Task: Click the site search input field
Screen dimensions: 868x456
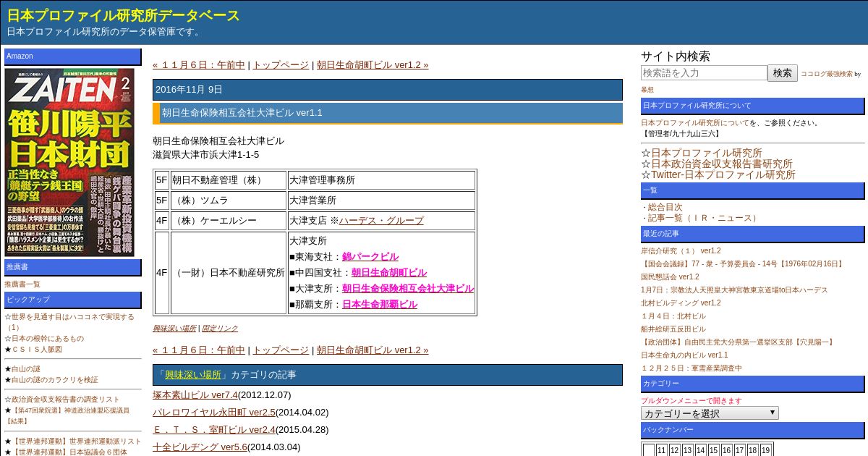Action: [x=704, y=73]
